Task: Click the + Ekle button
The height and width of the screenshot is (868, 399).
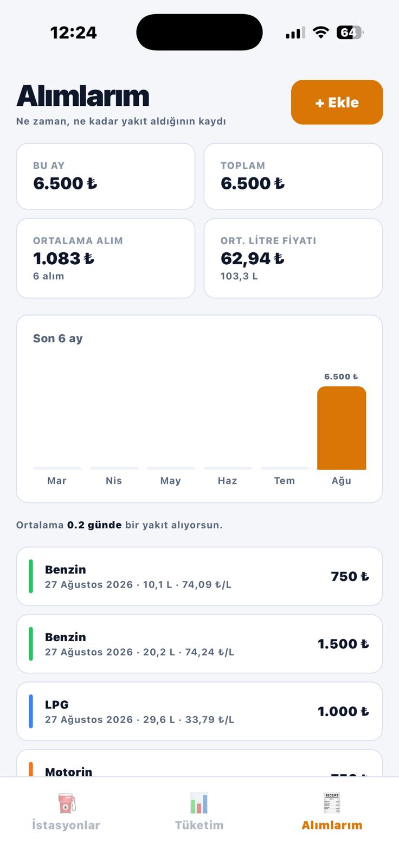Action: coord(337,102)
